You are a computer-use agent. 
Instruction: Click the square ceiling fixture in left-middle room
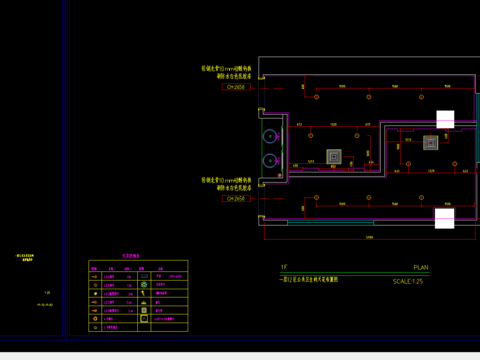click(x=334, y=157)
